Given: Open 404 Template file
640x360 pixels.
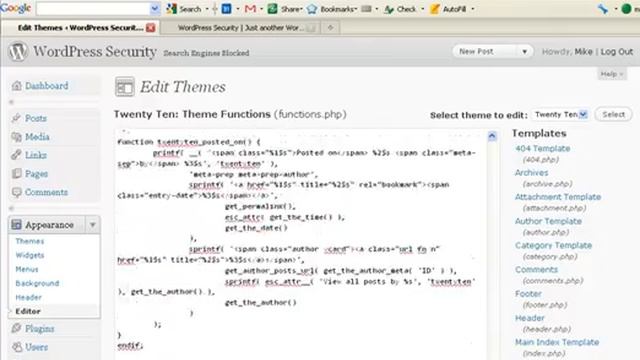Looking at the screenshot, I should click(542, 149).
